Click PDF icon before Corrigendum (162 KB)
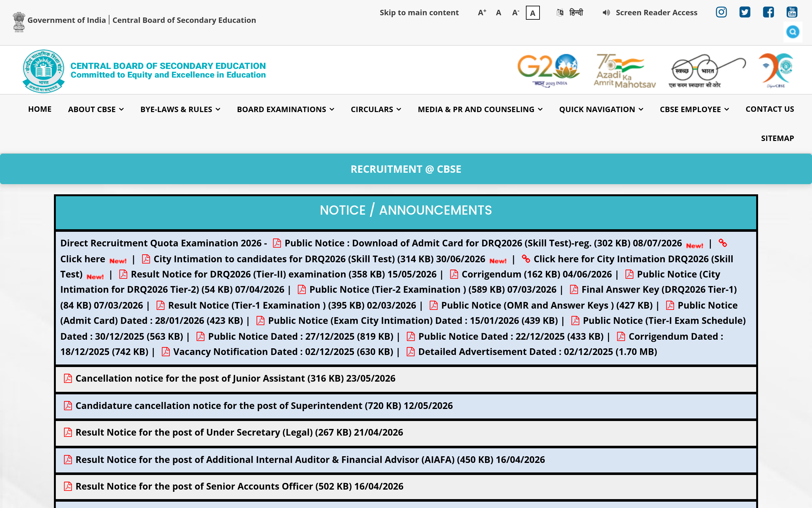 [454, 274]
